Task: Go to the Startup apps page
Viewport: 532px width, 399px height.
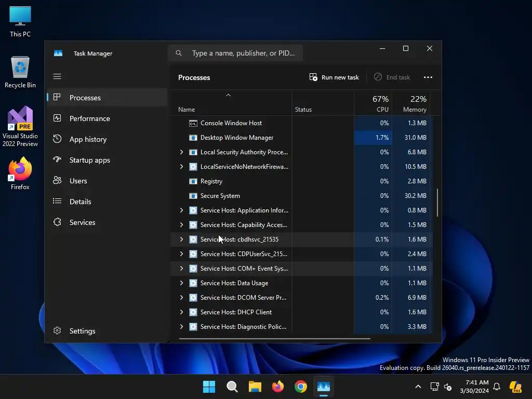Action: pyautogui.click(x=107, y=160)
